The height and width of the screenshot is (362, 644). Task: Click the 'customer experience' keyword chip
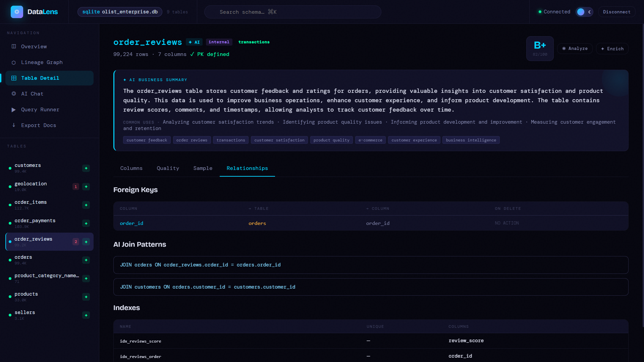[x=414, y=140]
